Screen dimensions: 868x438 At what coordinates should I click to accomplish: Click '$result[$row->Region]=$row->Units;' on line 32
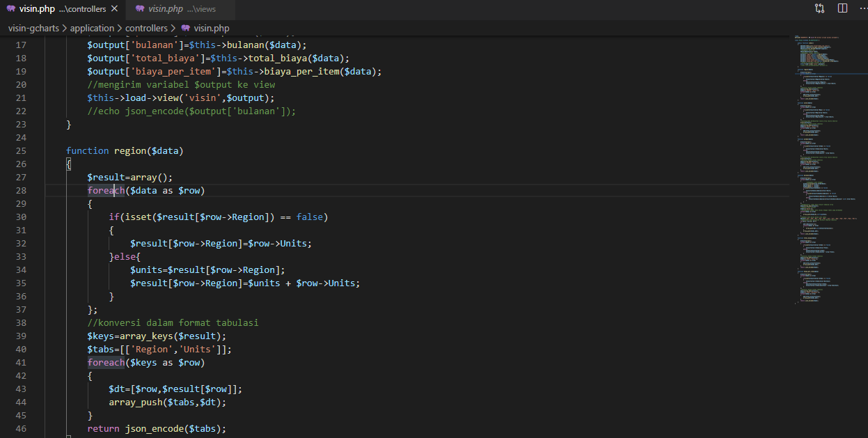221,243
